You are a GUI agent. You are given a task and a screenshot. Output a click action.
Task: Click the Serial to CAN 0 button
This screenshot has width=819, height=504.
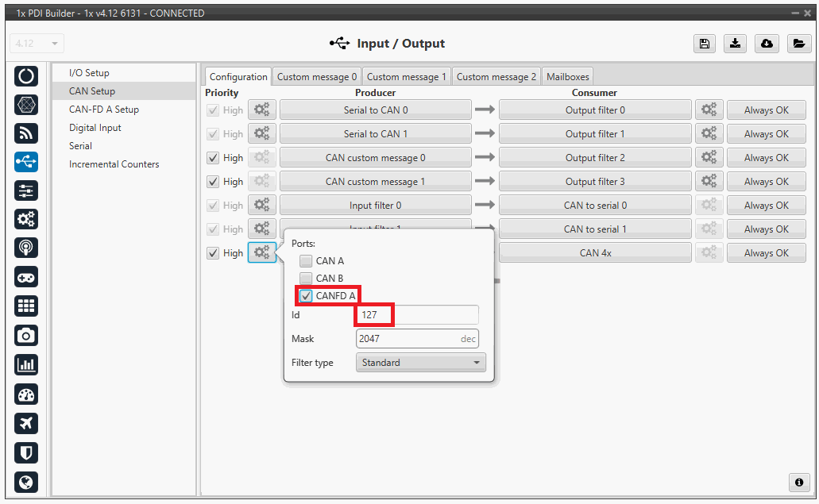[x=375, y=110]
